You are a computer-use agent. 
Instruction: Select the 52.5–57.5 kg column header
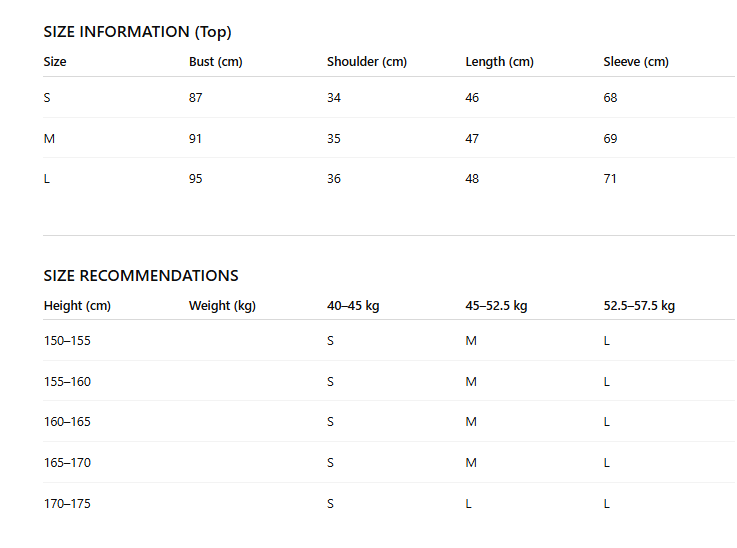(639, 305)
